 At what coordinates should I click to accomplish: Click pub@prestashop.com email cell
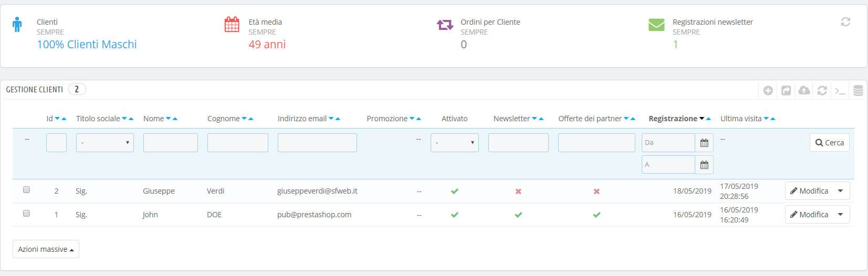pyautogui.click(x=314, y=215)
